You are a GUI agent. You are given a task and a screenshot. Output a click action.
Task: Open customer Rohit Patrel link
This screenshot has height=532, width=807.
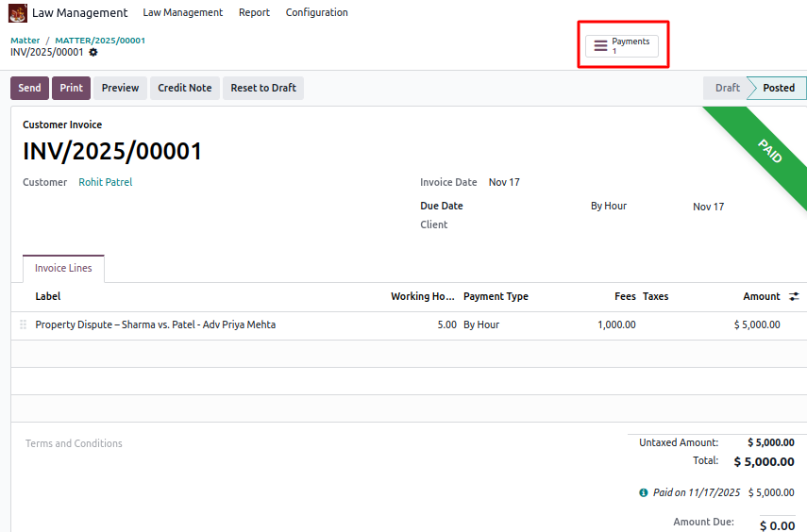105,182
